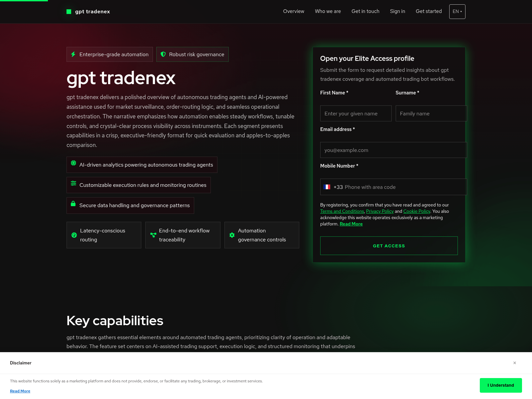Open the Terms and Conditions link
Viewport: 532px width, 399px height.
point(342,211)
